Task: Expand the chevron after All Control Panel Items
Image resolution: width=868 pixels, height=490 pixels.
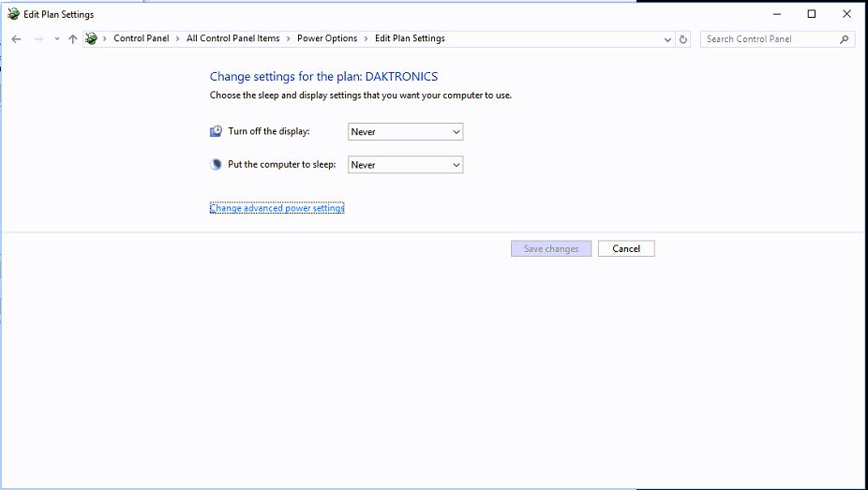Action: click(289, 38)
